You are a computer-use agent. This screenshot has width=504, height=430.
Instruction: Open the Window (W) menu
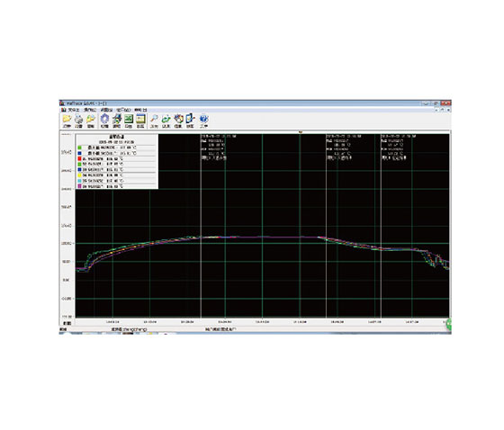point(124,110)
